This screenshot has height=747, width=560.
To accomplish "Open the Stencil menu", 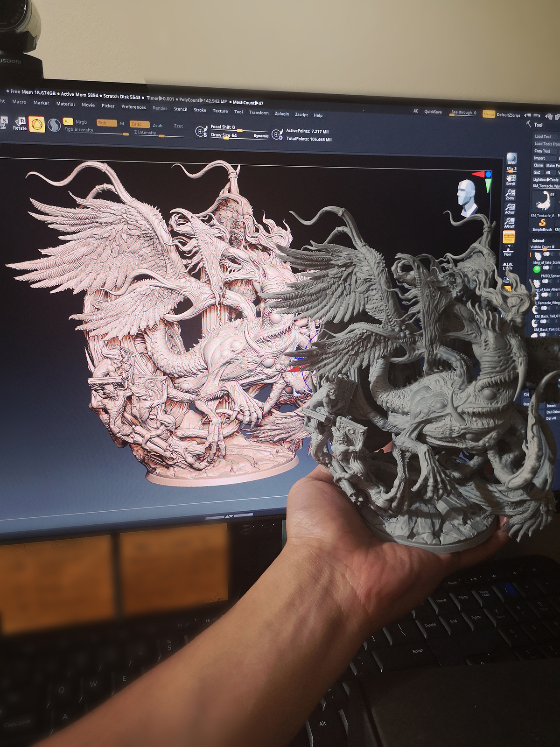I will (180, 109).
